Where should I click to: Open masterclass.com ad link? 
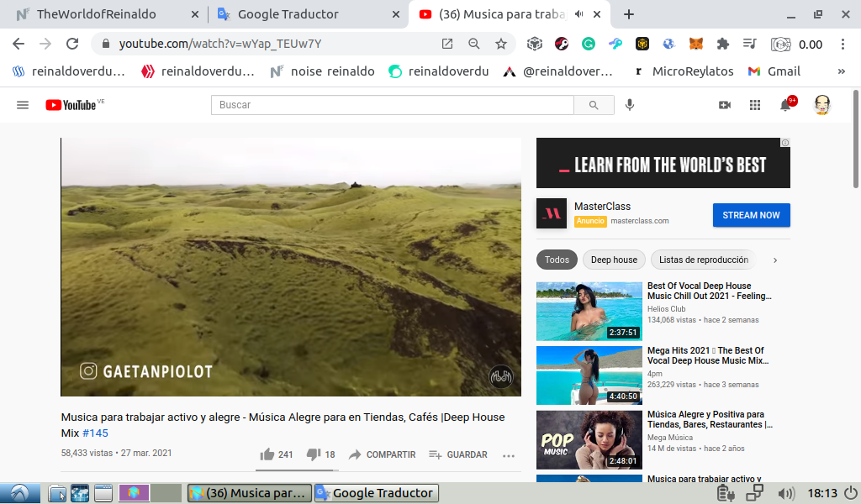pyautogui.click(x=640, y=221)
